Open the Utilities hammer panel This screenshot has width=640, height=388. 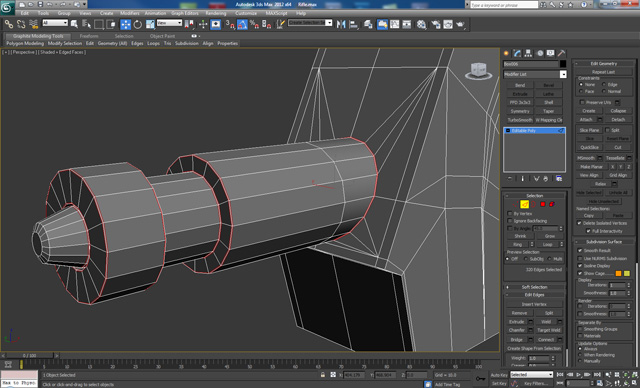click(562, 53)
